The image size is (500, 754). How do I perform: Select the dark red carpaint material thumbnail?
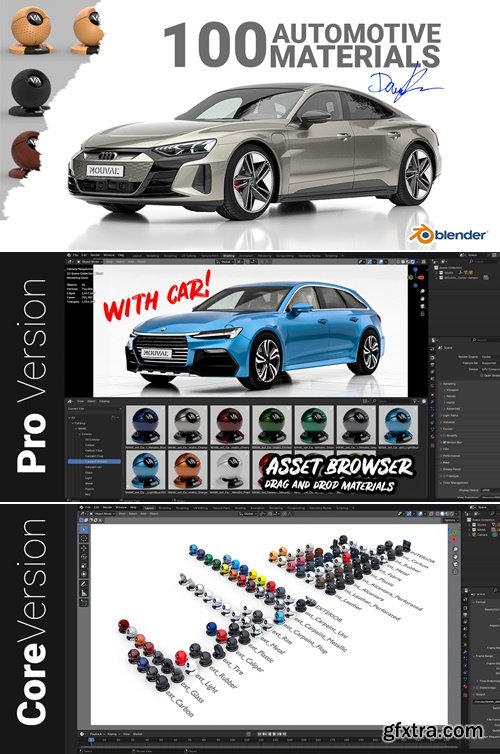pyautogui.click(x=230, y=423)
